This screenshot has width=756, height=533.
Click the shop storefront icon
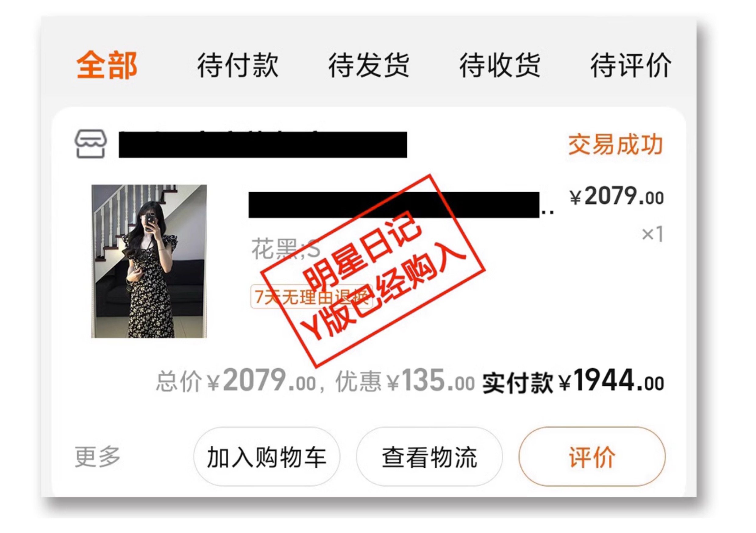(x=91, y=144)
